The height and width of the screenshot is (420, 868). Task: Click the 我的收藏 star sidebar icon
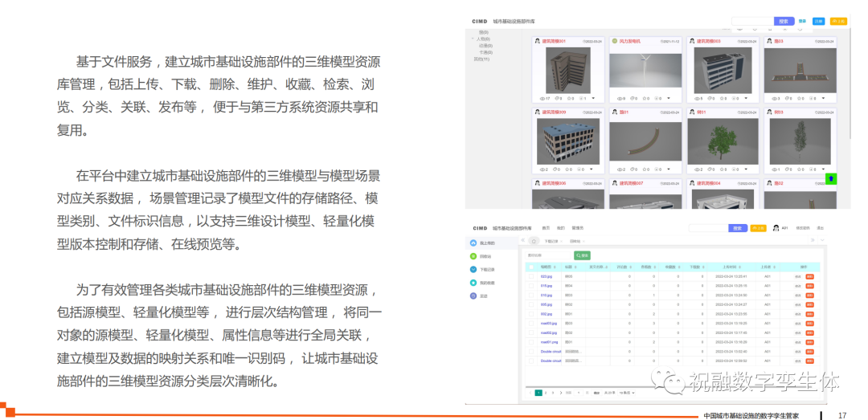pyautogui.click(x=473, y=283)
